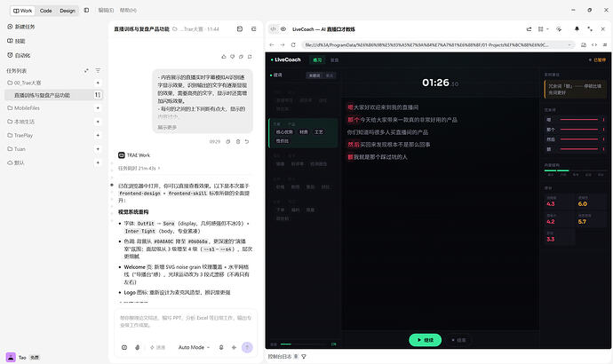The image size is (613, 364).
Task: Toggle the code view icon left of the eye
Action: coord(274,29)
